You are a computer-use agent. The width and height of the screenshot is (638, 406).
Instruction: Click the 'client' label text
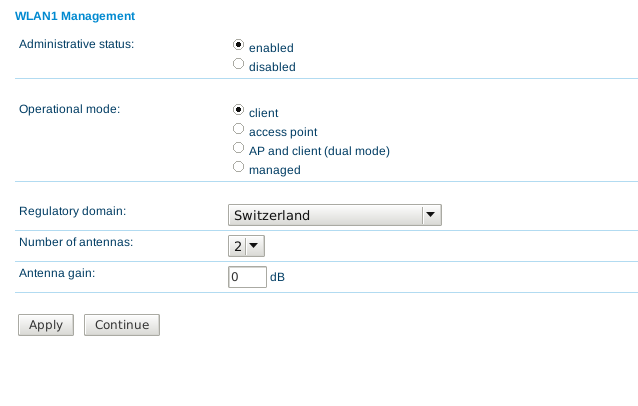click(263, 113)
